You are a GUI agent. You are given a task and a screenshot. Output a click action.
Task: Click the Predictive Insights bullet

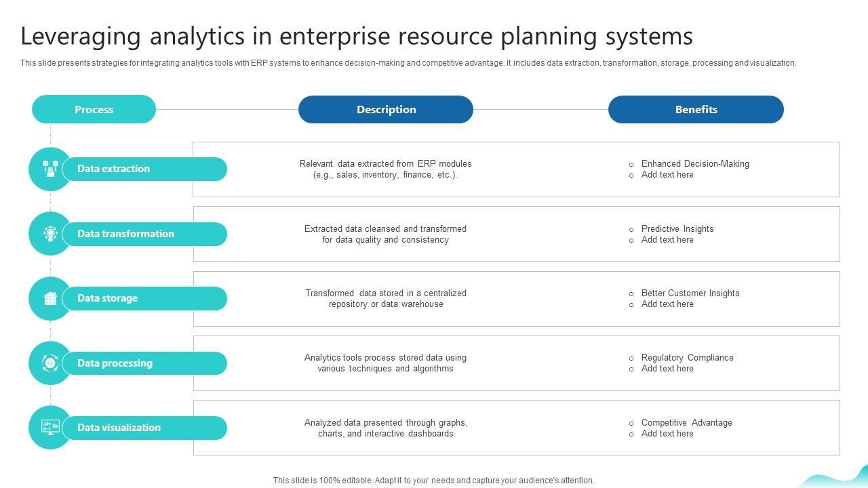click(x=677, y=228)
